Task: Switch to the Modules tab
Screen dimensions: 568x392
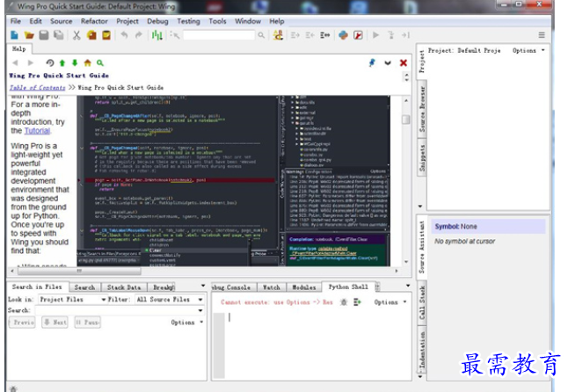Action: [304, 287]
